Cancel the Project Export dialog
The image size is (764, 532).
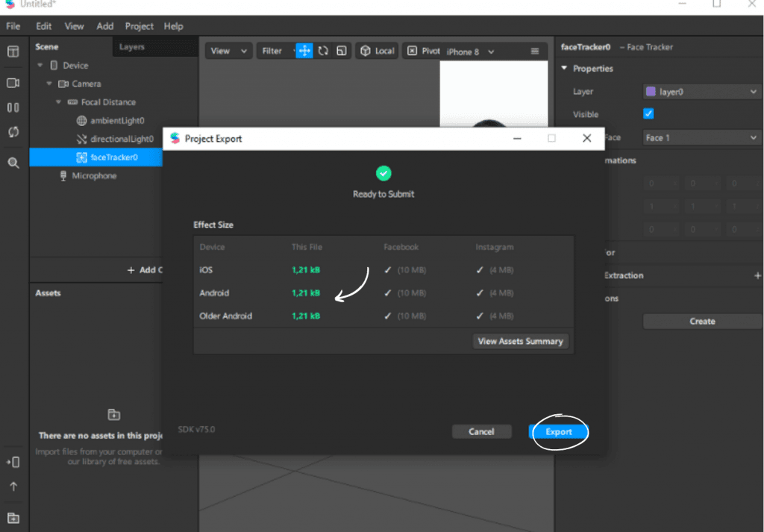coord(481,431)
